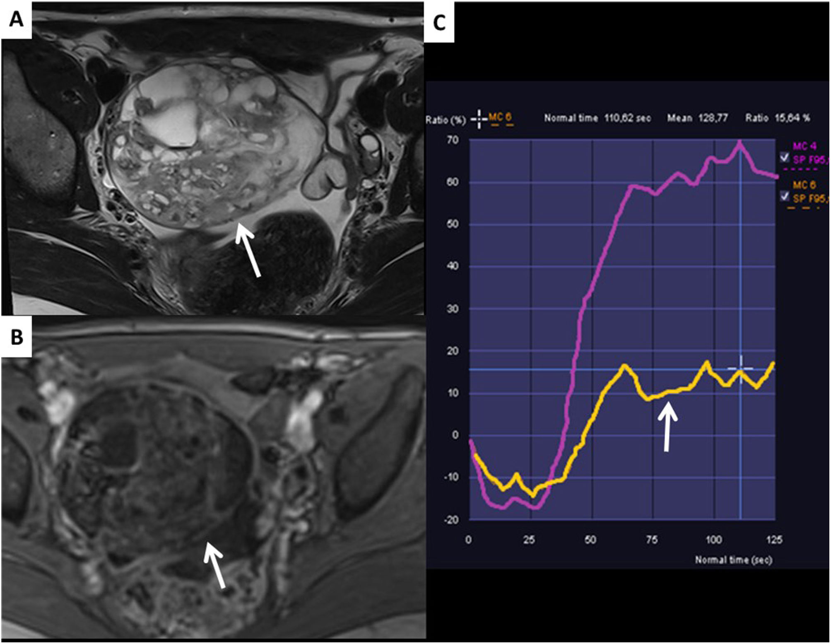The image size is (831, 644).
Task: Expand the MC 4 series options
Action: click(805, 147)
